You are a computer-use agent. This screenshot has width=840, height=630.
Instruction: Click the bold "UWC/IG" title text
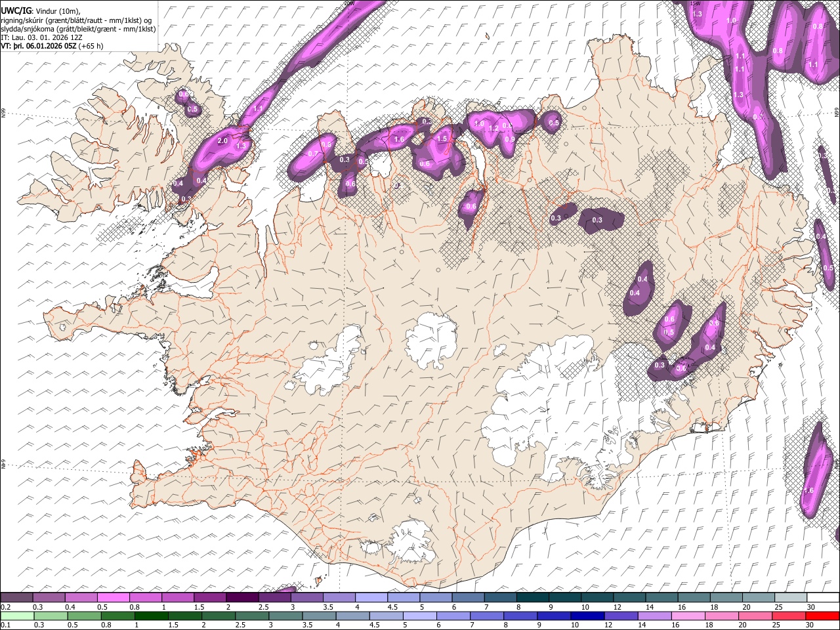click(x=15, y=10)
